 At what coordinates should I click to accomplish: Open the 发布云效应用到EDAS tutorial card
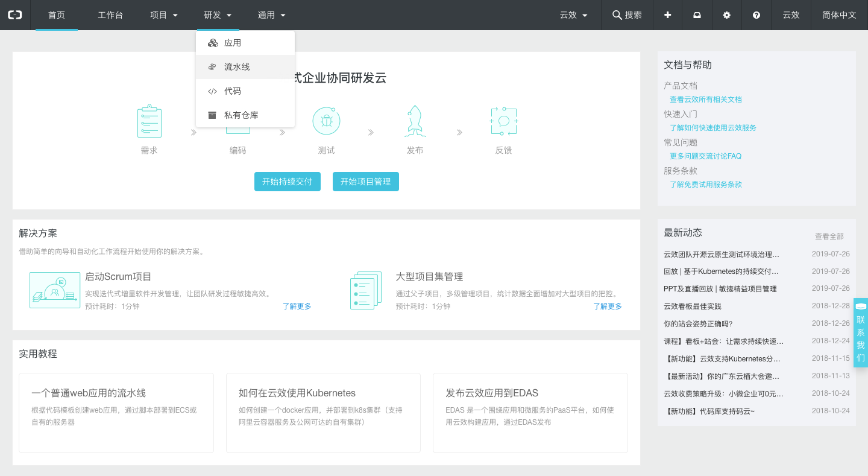coord(530,413)
